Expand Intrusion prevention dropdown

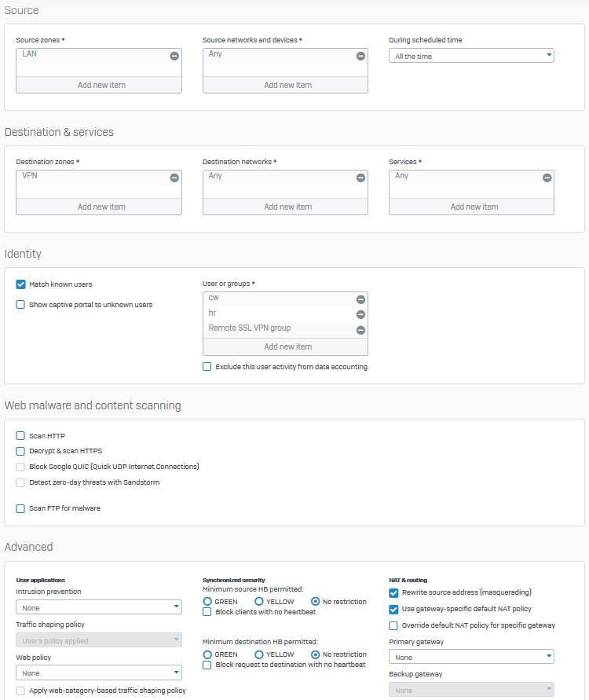pos(99,607)
